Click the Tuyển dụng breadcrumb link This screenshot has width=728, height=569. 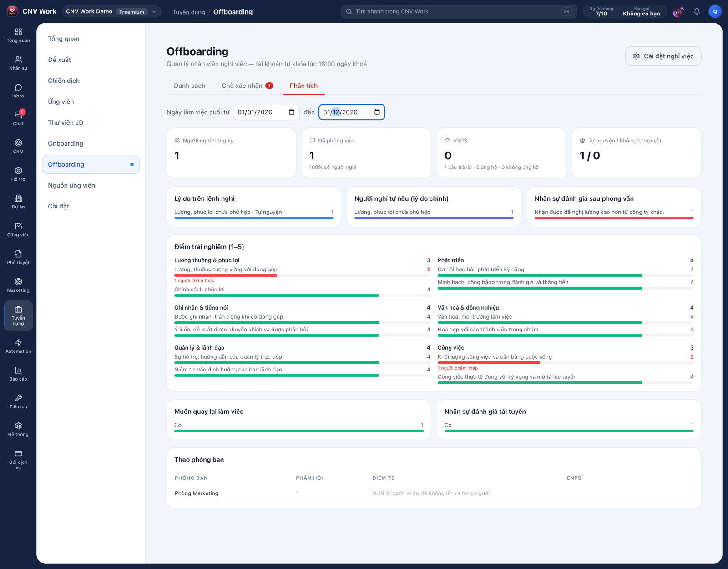click(x=189, y=12)
